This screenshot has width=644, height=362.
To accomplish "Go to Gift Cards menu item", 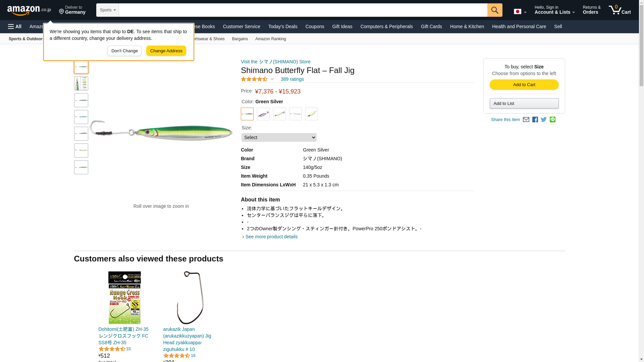I will coord(431,26).
